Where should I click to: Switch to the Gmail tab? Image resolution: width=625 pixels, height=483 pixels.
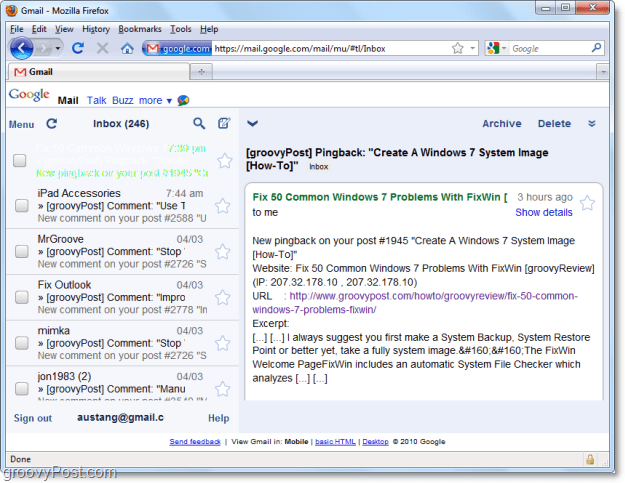click(x=98, y=72)
